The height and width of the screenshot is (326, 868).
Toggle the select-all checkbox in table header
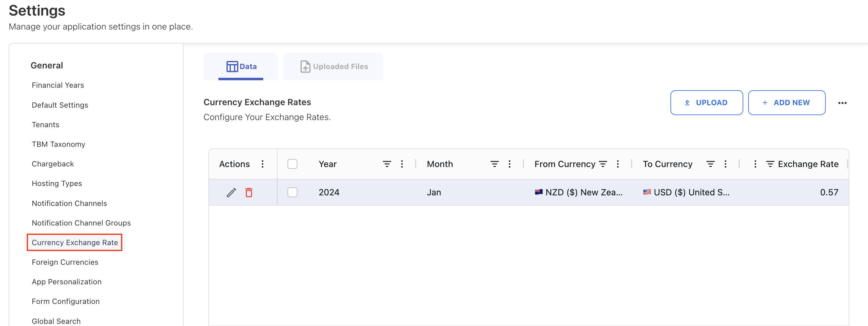point(292,164)
